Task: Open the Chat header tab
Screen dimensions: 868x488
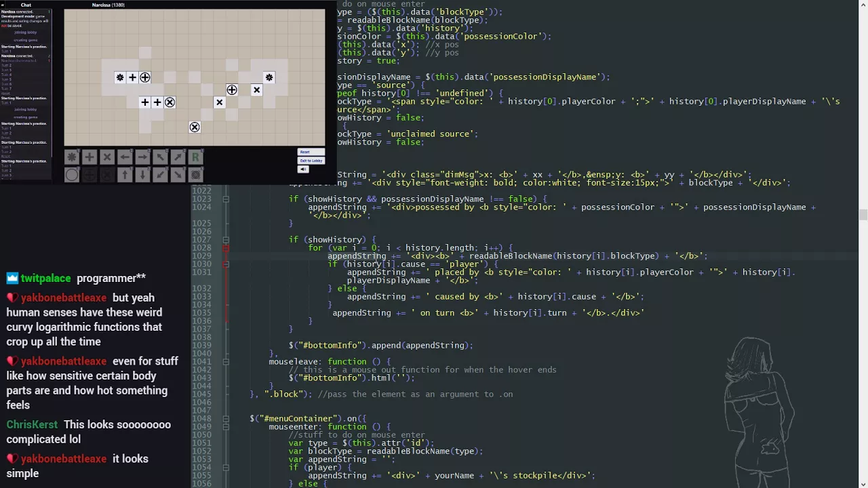Action: point(26,5)
